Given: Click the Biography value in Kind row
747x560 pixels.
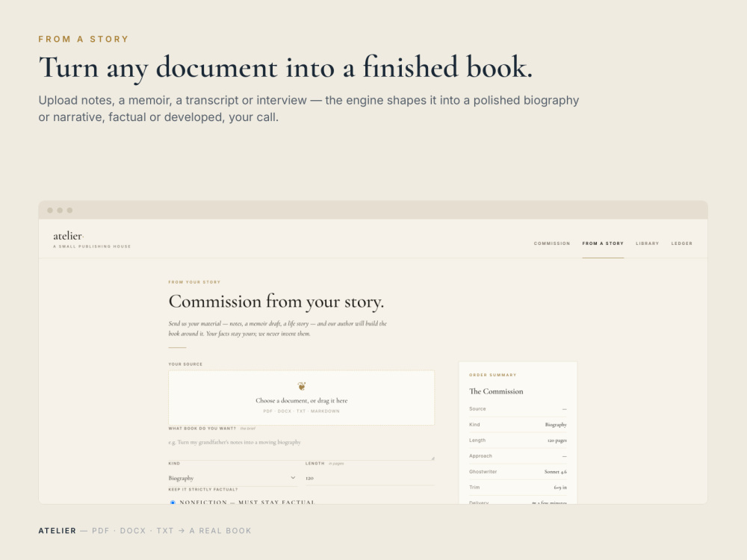Looking at the screenshot, I should point(556,425).
